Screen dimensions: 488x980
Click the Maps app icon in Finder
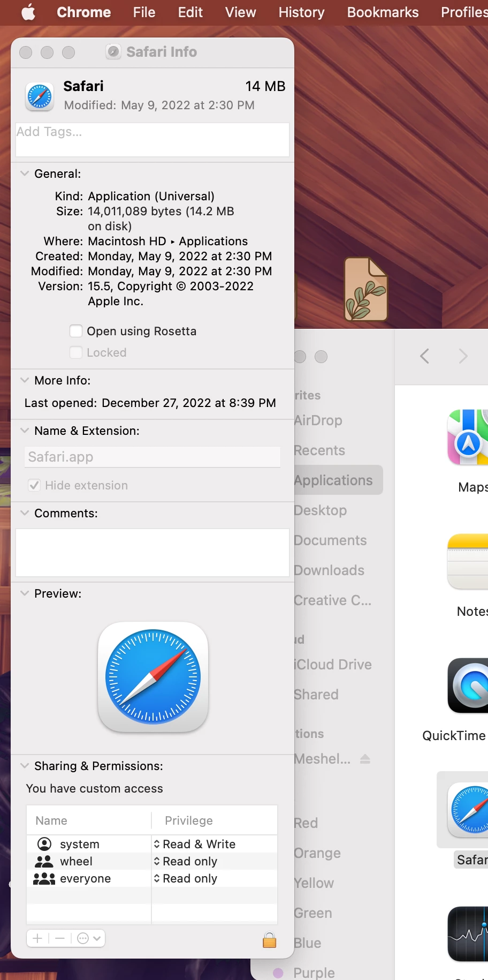coord(468,437)
